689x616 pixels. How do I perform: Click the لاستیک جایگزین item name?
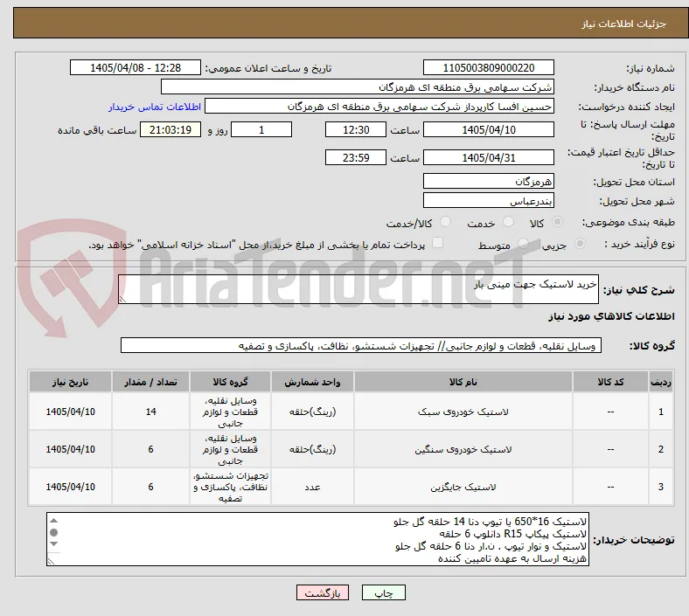click(463, 487)
